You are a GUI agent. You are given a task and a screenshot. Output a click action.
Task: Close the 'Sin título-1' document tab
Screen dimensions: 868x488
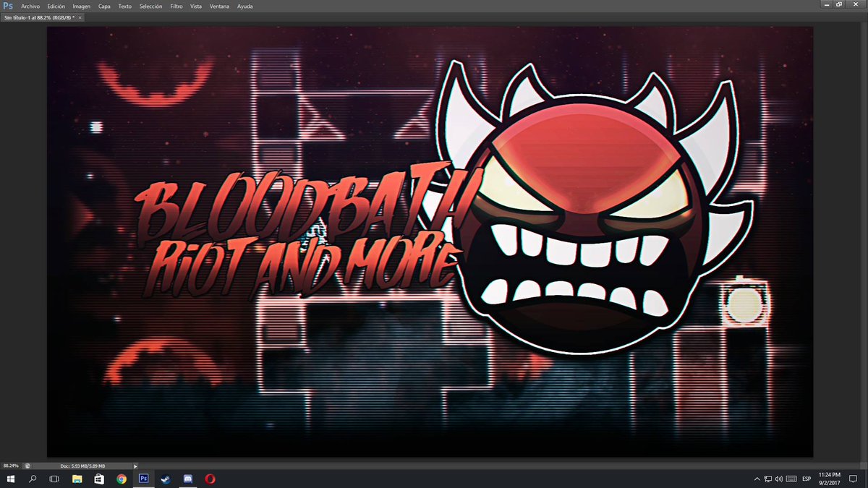(x=80, y=17)
